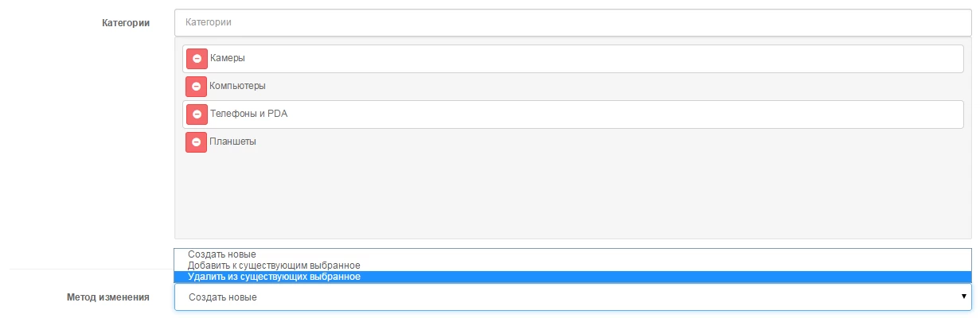The height and width of the screenshot is (318, 980).
Task: Click the Телефоны и PDA category label
Action: [x=248, y=114]
